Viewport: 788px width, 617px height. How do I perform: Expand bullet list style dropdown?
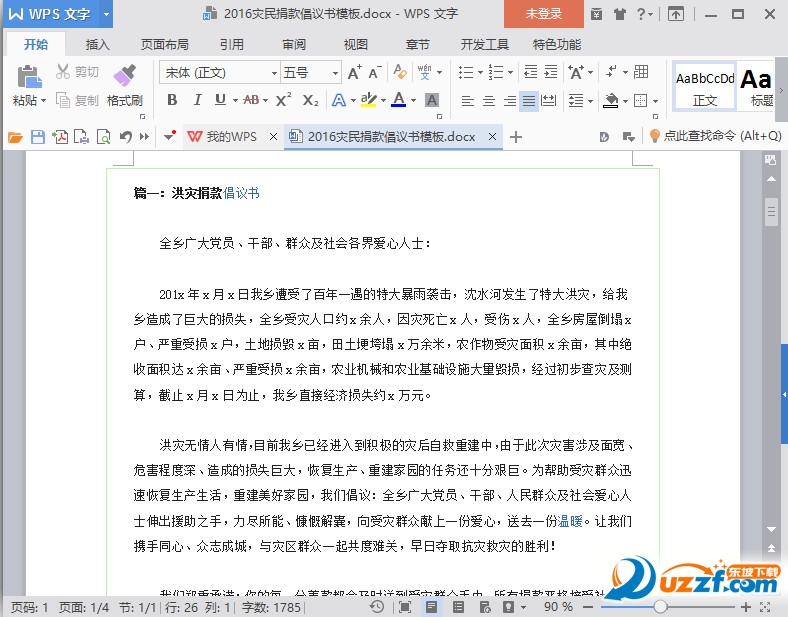[480, 72]
